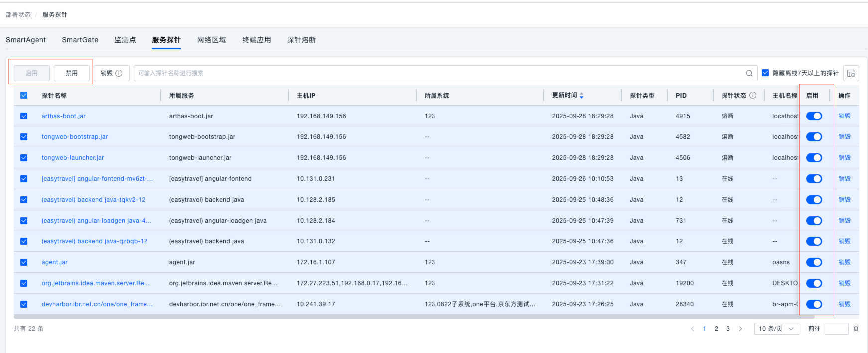Go to next page arrow
Screen dimensions: 868x353
coord(740,329)
